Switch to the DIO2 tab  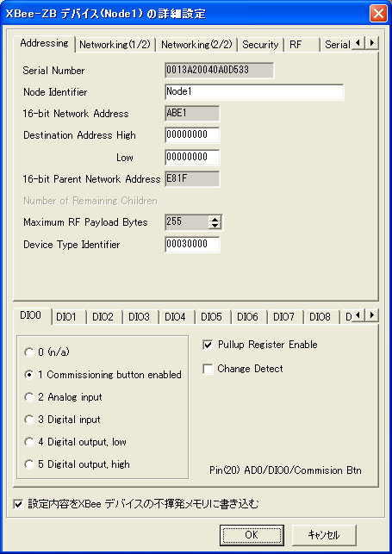pyautogui.click(x=103, y=317)
